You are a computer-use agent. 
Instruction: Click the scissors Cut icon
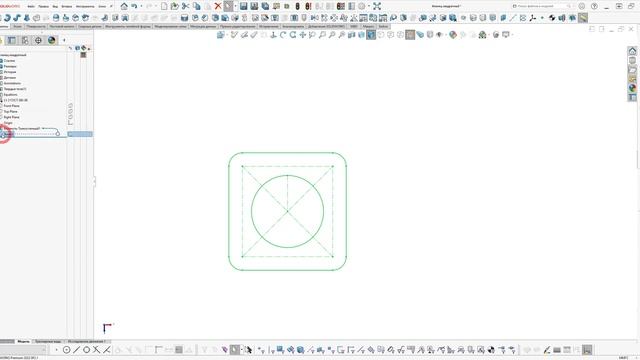coord(186,6)
